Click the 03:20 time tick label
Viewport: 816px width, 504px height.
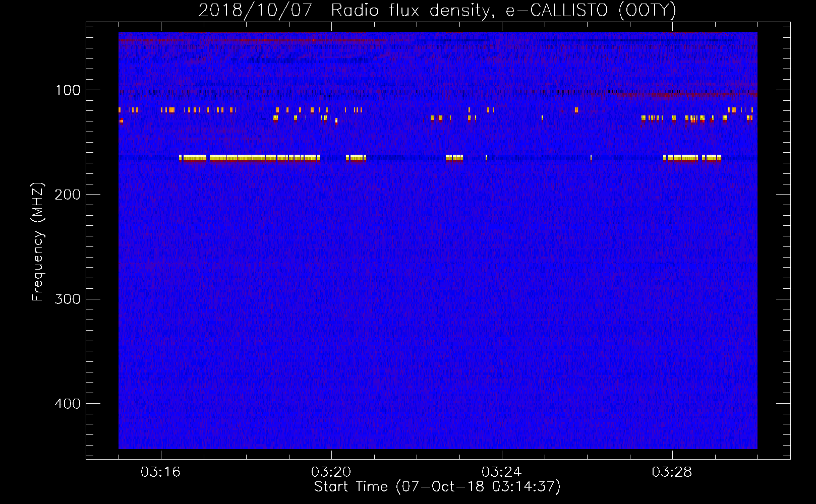tap(331, 472)
